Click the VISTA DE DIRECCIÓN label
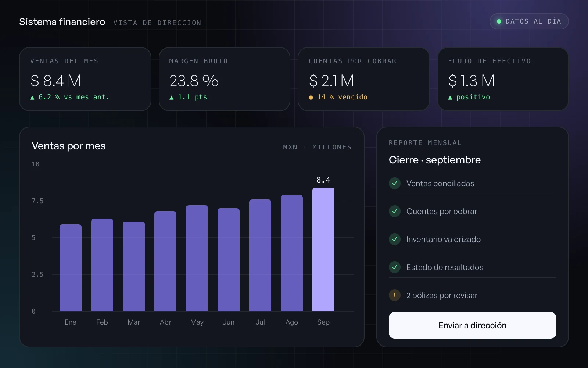The height and width of the screenshot is (368, 588). click(157, 23)
